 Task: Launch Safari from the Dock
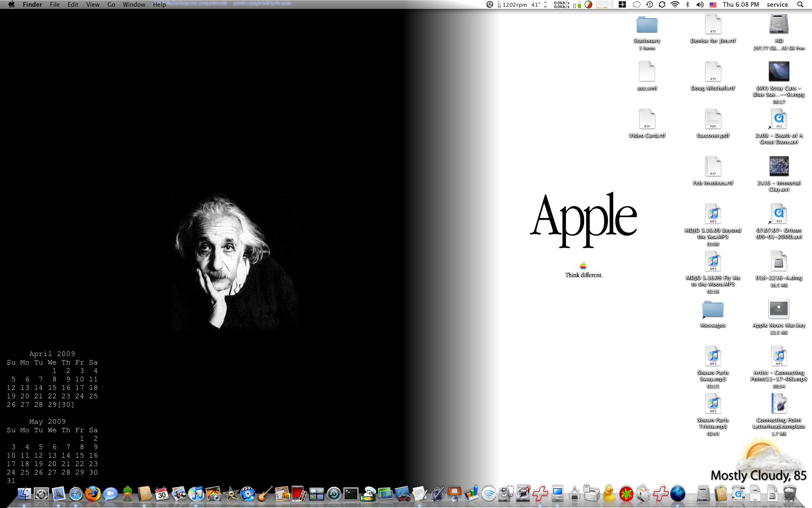(x=76, y=494)
